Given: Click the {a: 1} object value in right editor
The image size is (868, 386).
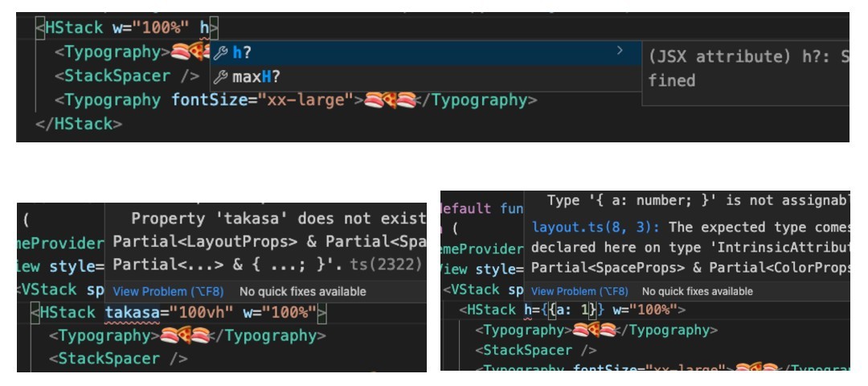Looking at the screenshot, I should pyautogui.click(x=572, y=310).
